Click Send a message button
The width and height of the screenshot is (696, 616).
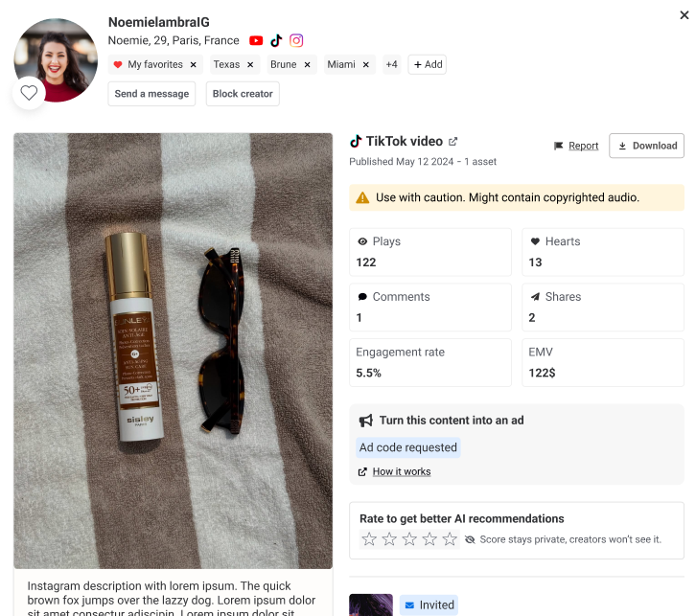[151, 94]
